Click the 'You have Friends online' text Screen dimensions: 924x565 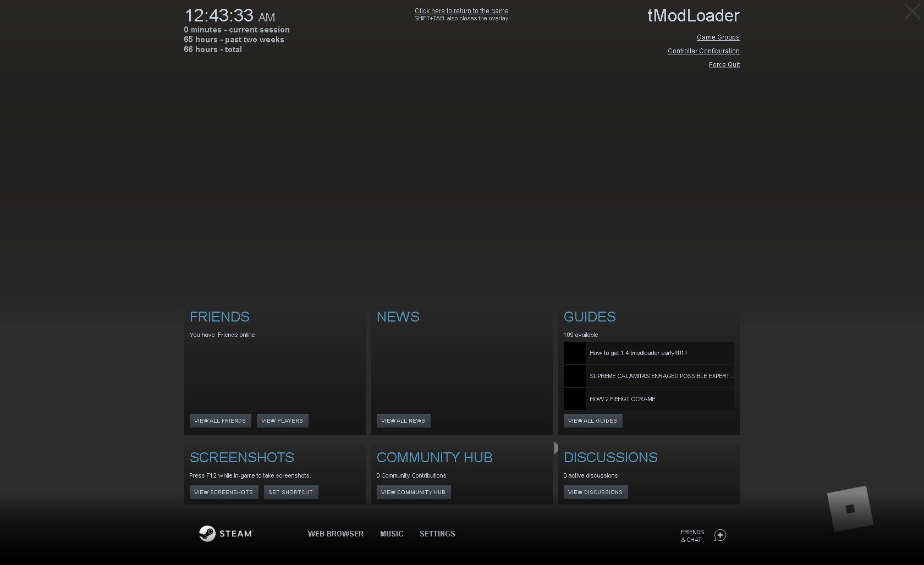click(x=222, y=335)
